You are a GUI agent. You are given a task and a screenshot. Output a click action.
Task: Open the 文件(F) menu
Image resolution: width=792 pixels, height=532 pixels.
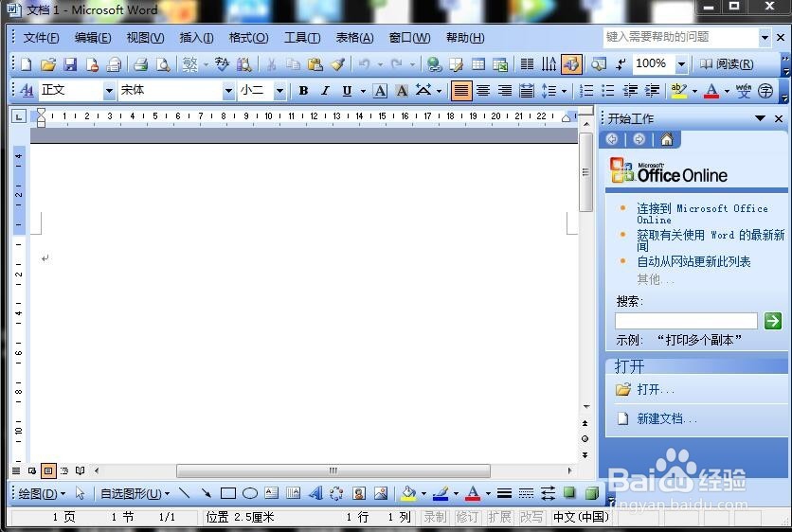click(42, 37)
